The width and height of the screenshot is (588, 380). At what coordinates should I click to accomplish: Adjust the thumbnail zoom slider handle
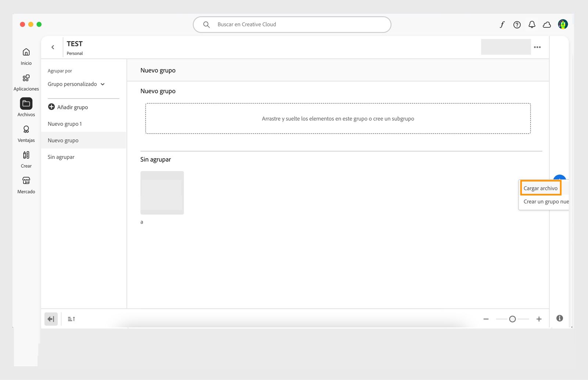tap(512, 319)
